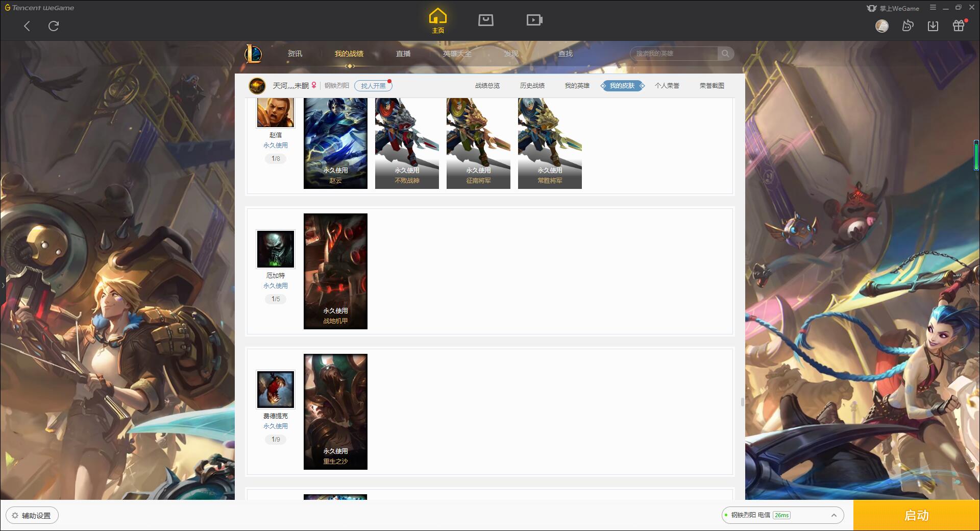Click the summoner profile avatar 天河

coord(257,86)
